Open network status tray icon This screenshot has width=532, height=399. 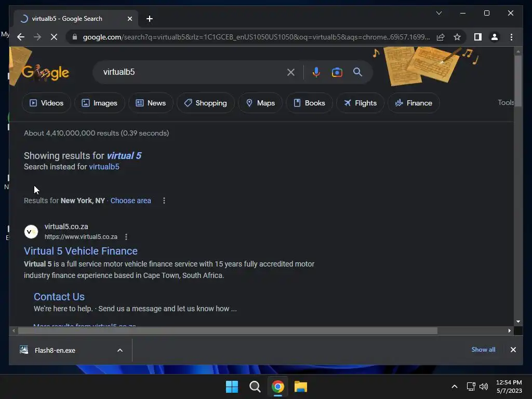471,387
